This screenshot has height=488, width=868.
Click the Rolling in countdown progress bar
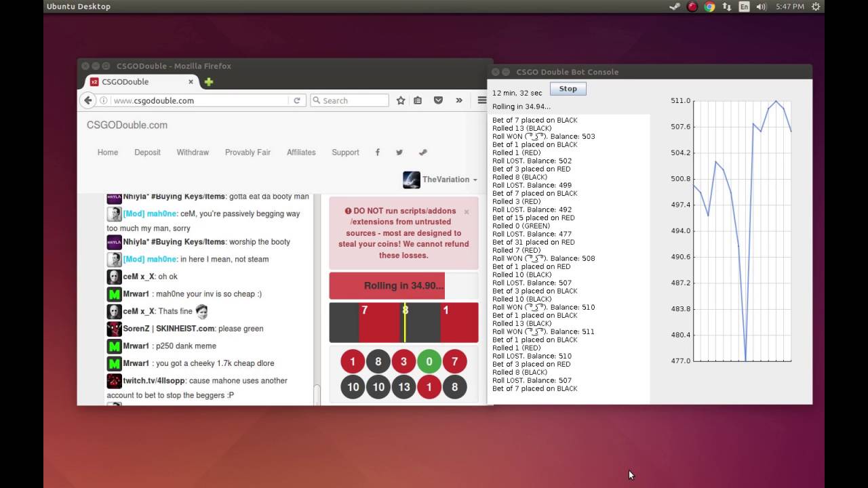[x=403, y=286]
